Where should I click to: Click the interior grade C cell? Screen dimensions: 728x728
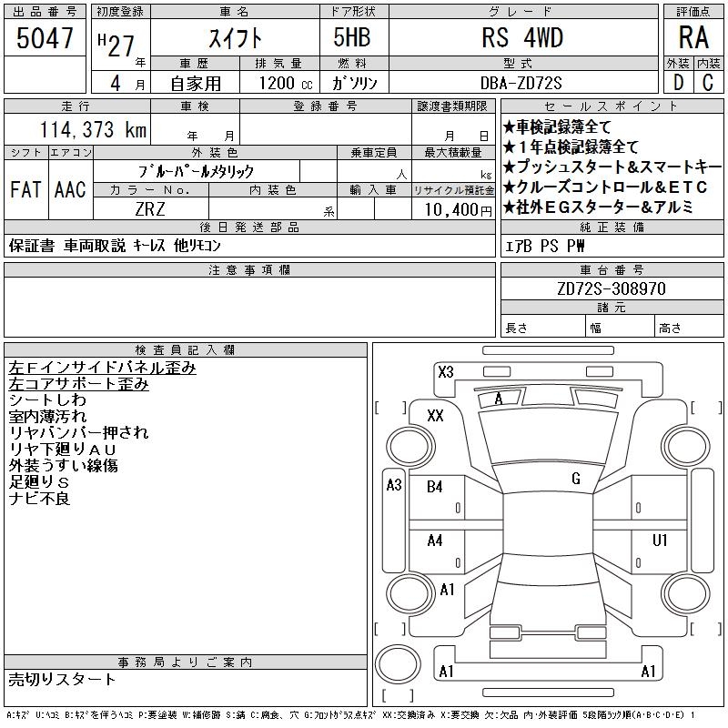[708, 82]
